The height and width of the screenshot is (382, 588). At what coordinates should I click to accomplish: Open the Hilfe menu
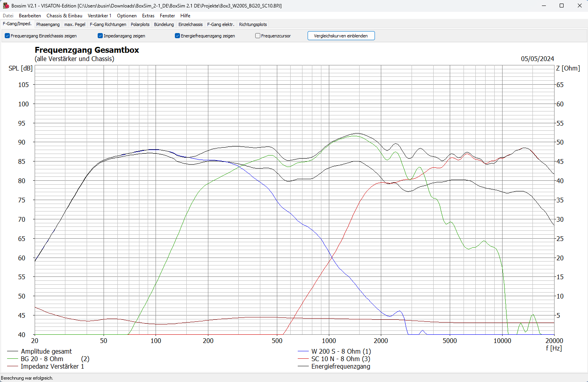[185, 16]
